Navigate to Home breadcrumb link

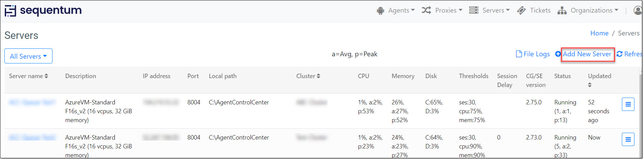pos(599,33)
